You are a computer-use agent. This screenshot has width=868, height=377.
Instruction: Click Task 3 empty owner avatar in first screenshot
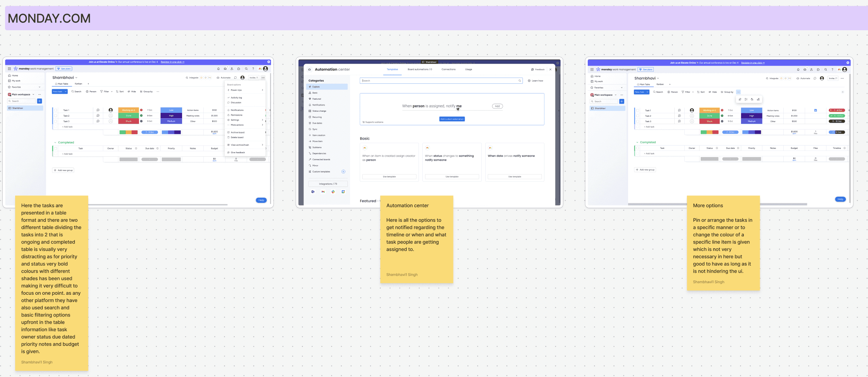(111, 121)
